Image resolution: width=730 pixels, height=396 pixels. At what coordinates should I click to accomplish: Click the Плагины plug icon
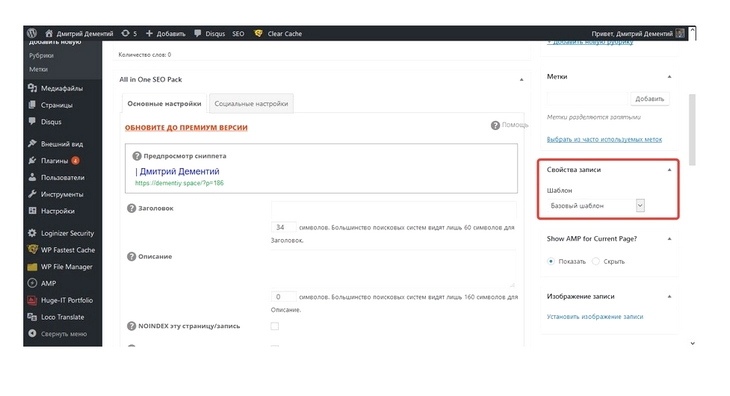pos(32,160)
